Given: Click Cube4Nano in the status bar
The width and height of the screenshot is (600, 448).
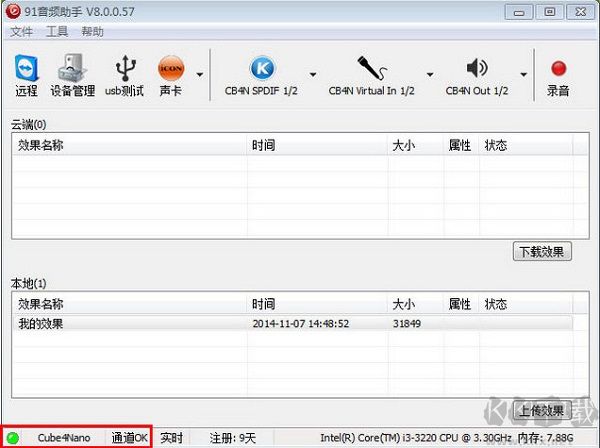Looking at the screenshot, I should (x=64, y=438).
